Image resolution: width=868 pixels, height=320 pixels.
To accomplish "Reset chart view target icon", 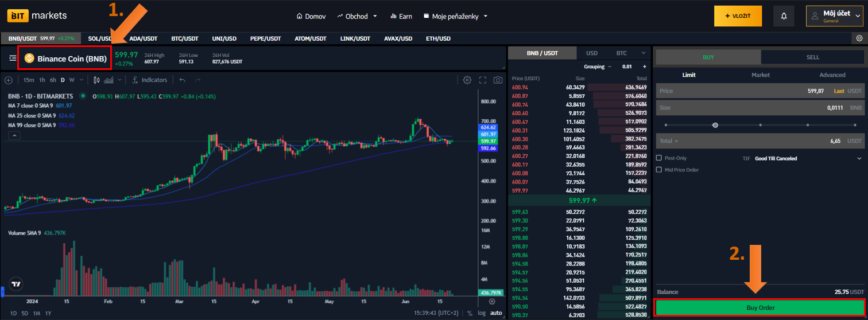I will point(492,301).
